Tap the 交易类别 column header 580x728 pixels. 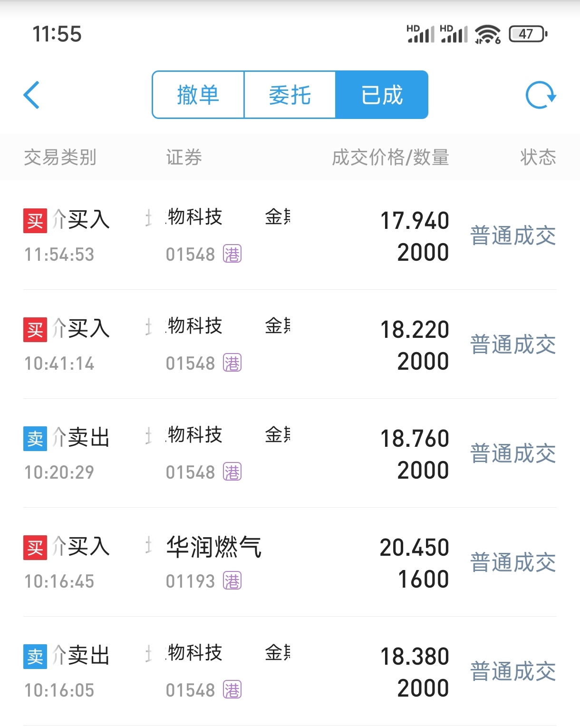coord(60,157)
